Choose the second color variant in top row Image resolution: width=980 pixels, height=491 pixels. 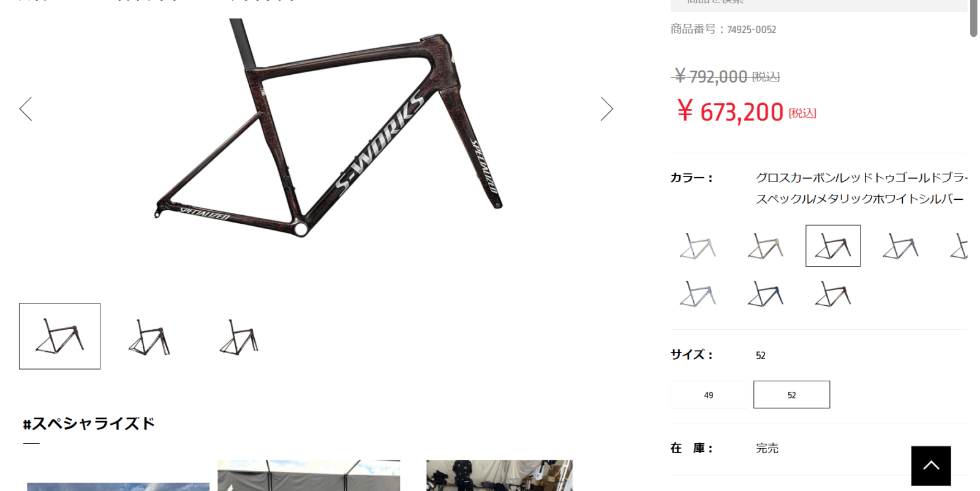[765, 246]
